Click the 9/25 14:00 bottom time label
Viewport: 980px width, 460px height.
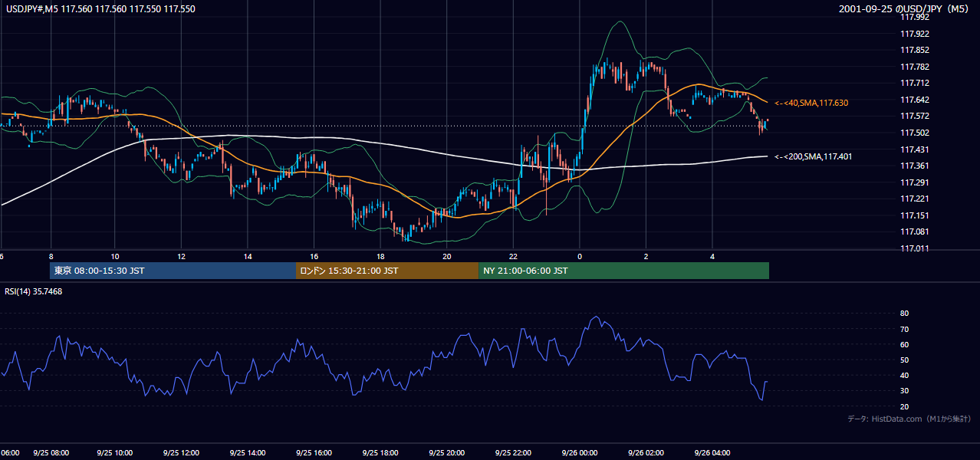[x=248, y=453]
